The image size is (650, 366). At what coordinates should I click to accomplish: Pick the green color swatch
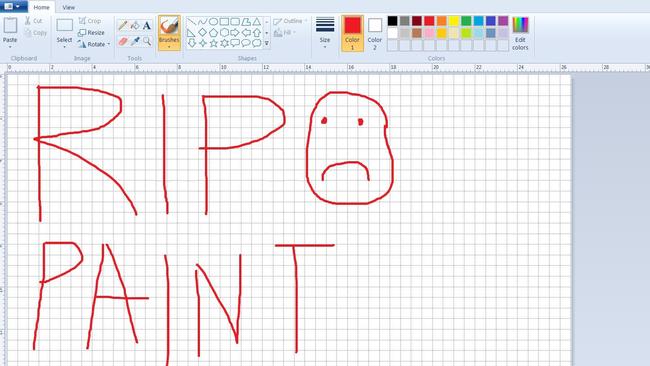[x=466, y=21]
